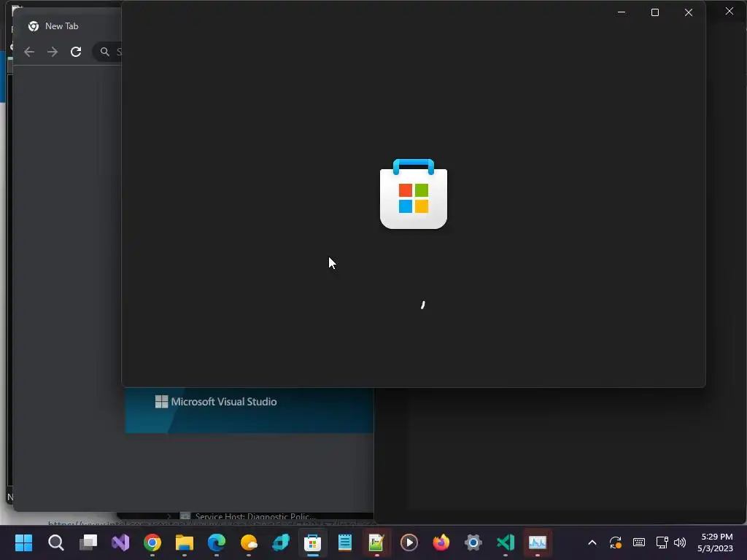Image resolution: width=747 pixels, height=560 pixels.
Task: Click the Microsoft Store bag logo
Action: click(414, 194)
